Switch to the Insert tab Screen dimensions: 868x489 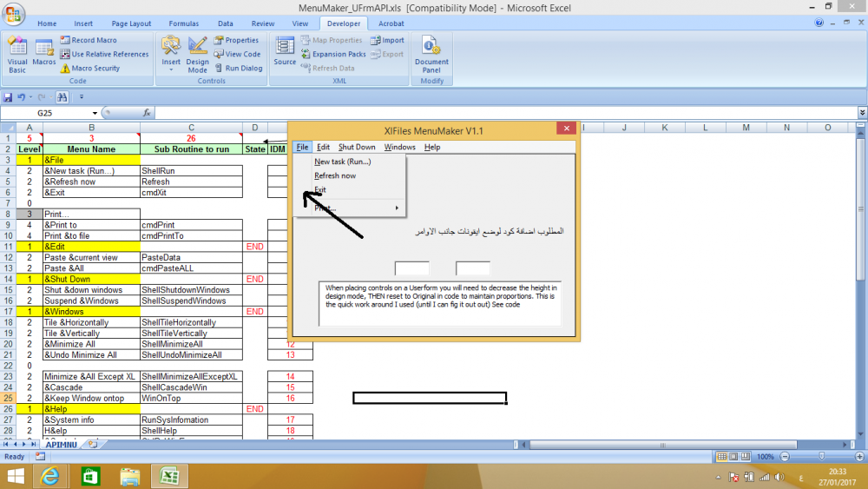(83, 23)
